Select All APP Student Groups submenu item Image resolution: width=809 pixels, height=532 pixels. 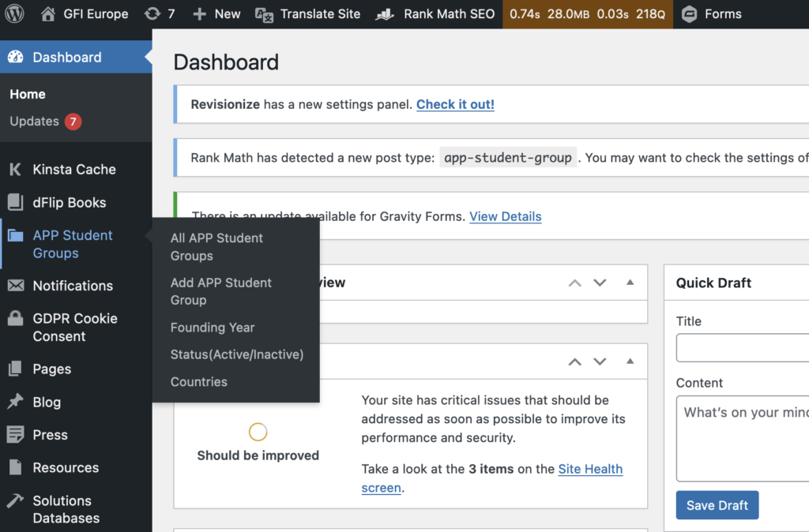216,246
